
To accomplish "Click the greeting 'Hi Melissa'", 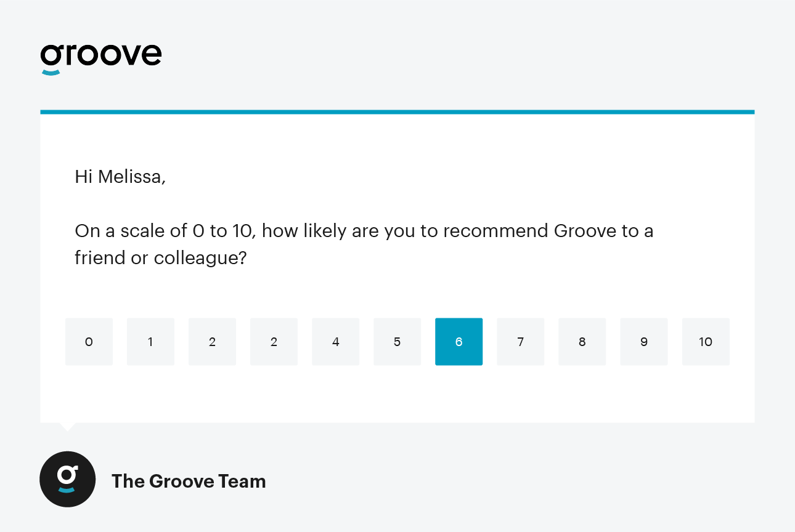I will [x=120, y=177].
